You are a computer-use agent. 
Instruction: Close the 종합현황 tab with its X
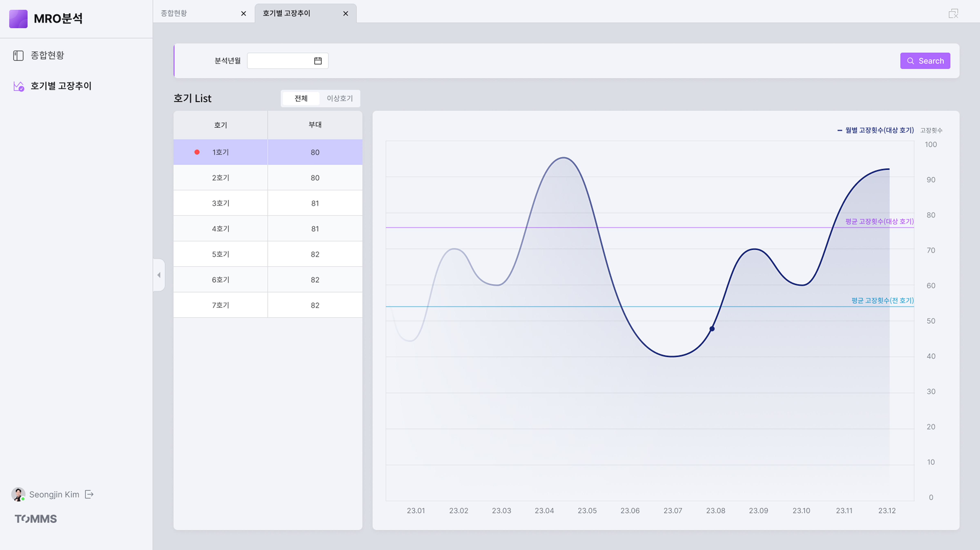[x=244, y=14]
